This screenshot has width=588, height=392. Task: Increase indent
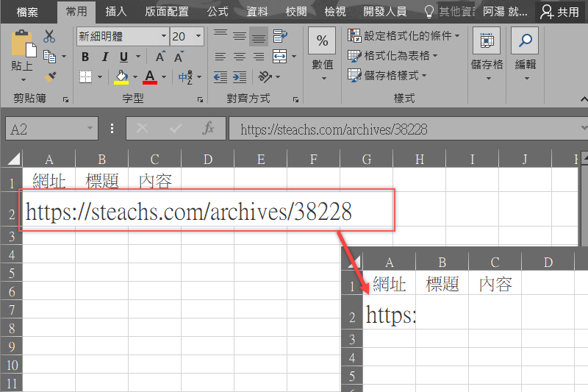(x=240, y=77)
